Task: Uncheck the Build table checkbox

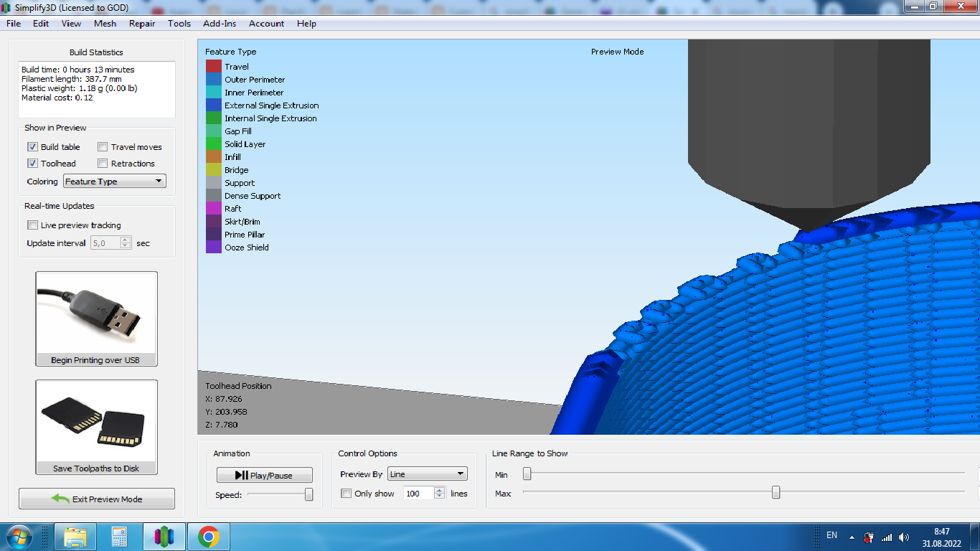Action: click(32, 147)
